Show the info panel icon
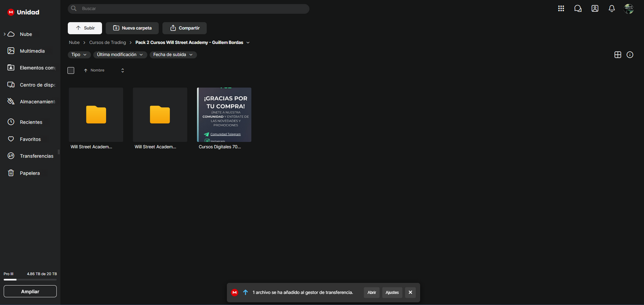This screenshot has height=305, width=644. (630, 55)
